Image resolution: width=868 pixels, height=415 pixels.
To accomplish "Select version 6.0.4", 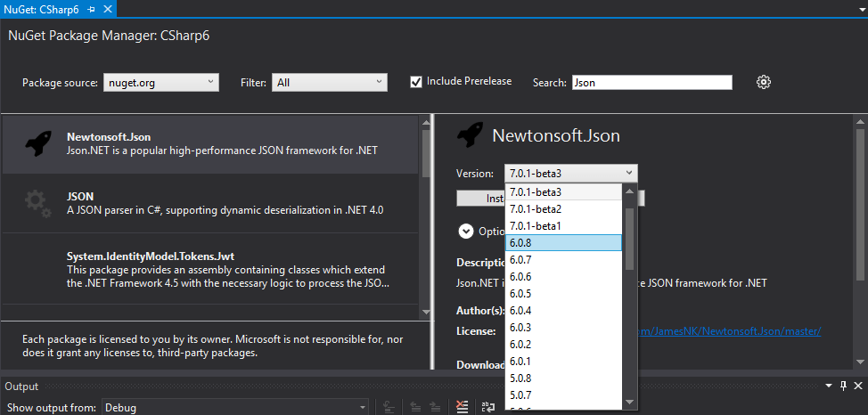I will click(563, 311).
